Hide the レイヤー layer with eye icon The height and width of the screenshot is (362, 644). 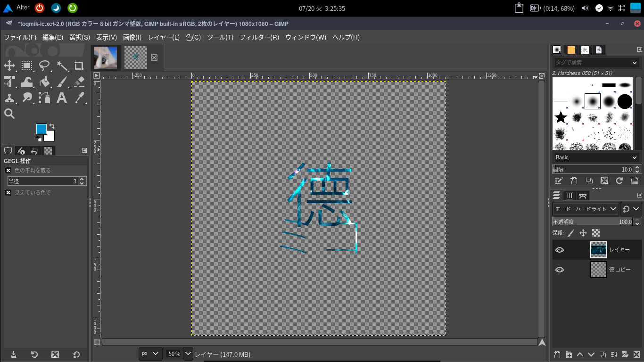[x=560, y=250]
